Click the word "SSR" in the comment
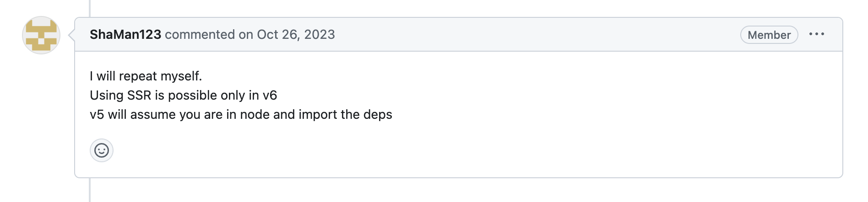868x202 pixels. (139, 95)
